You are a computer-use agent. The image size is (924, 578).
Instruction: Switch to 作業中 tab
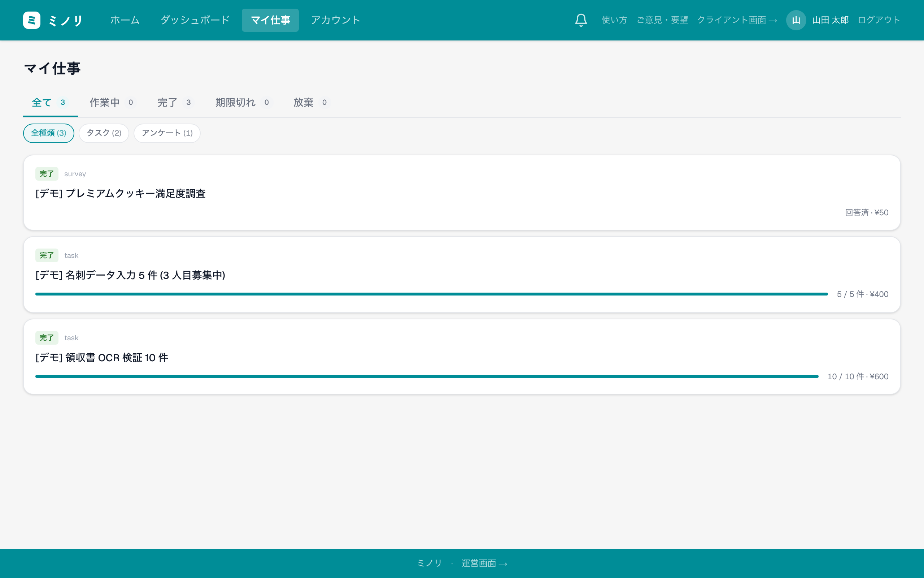[x=113, y=103]
